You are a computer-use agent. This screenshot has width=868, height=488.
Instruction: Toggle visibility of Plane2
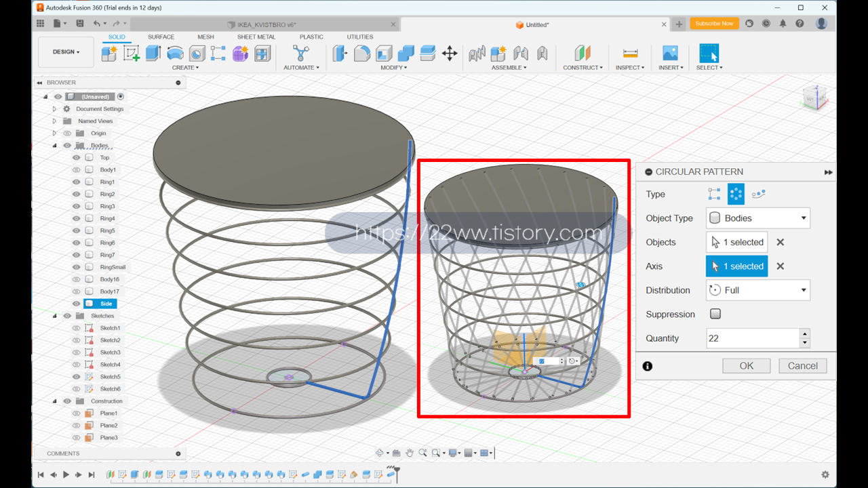[x=76, y=426]
